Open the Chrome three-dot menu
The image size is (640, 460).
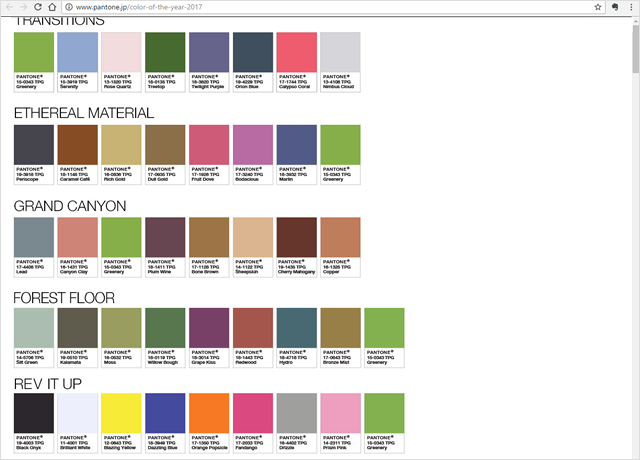(x=631, y=7)
